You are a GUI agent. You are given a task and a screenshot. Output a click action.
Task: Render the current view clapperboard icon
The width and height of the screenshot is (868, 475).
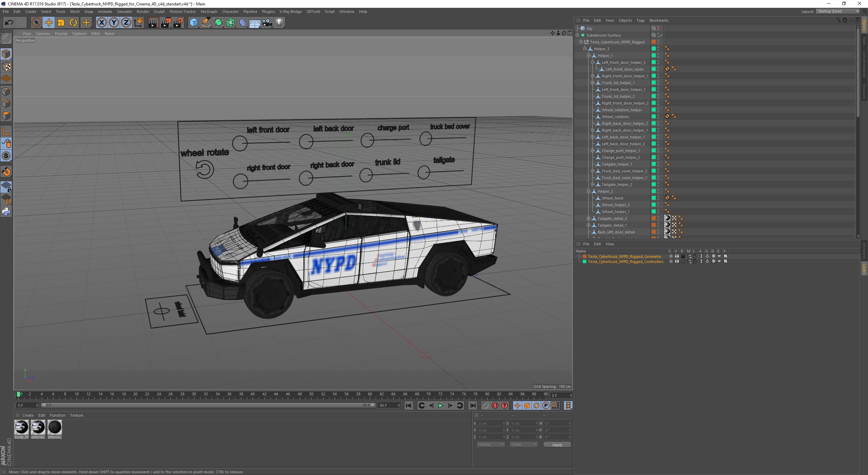coord(153,23)
